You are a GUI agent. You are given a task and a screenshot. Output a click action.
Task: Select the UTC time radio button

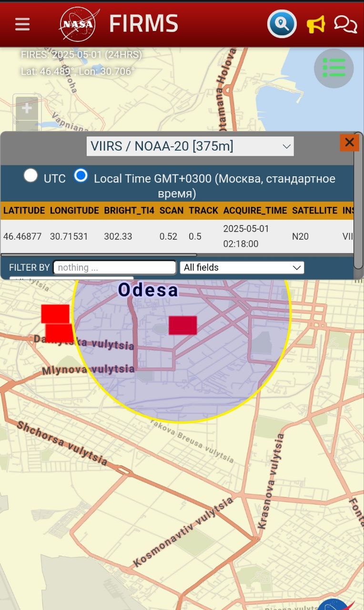[x=31, y=175]
